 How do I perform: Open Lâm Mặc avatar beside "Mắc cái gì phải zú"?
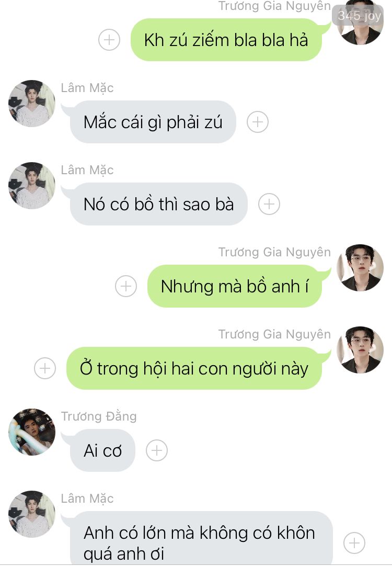click(32, 104)
